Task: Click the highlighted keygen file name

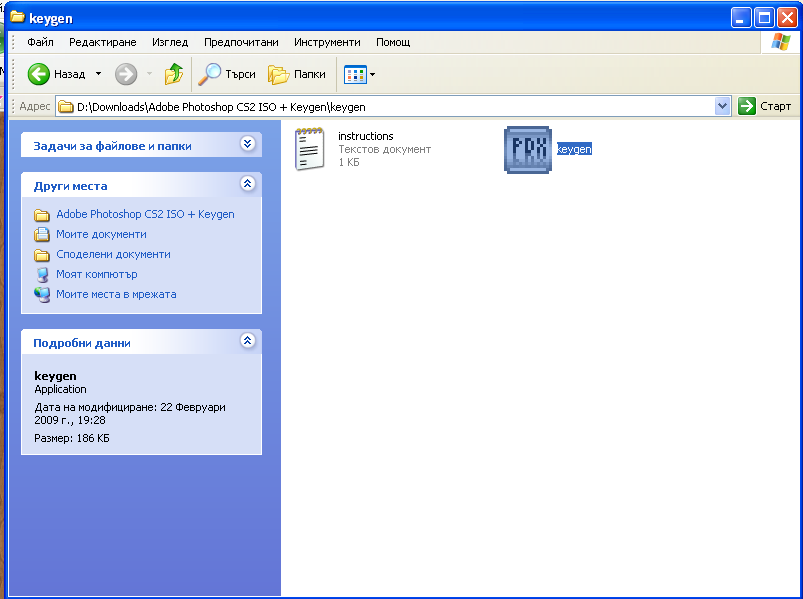Action: (574, 149)
